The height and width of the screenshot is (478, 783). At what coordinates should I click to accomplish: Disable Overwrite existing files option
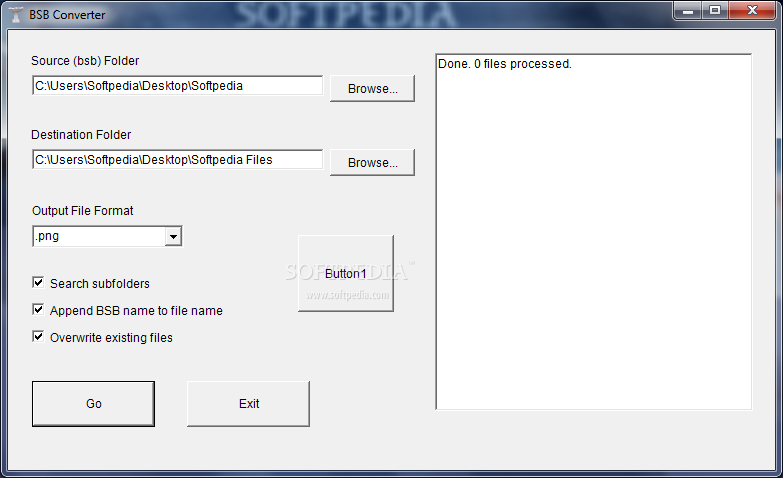pos(38,337)
